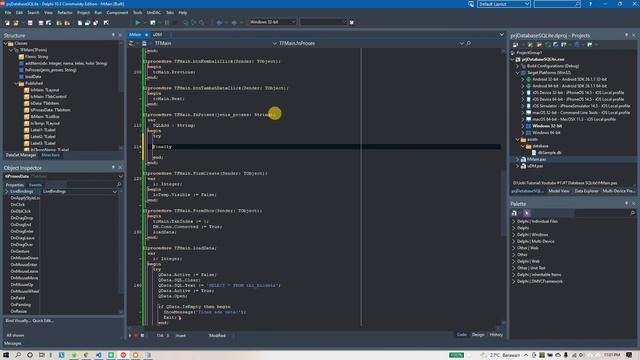Viewport: 640px width, 360px height.
Task: Select the OnMouseEnter event row
Action: click(24, 264)
